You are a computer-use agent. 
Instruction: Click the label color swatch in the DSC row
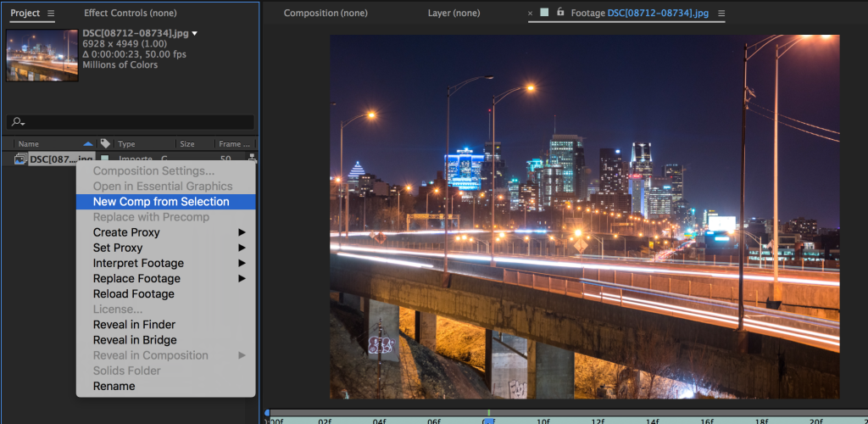[104, 159]
